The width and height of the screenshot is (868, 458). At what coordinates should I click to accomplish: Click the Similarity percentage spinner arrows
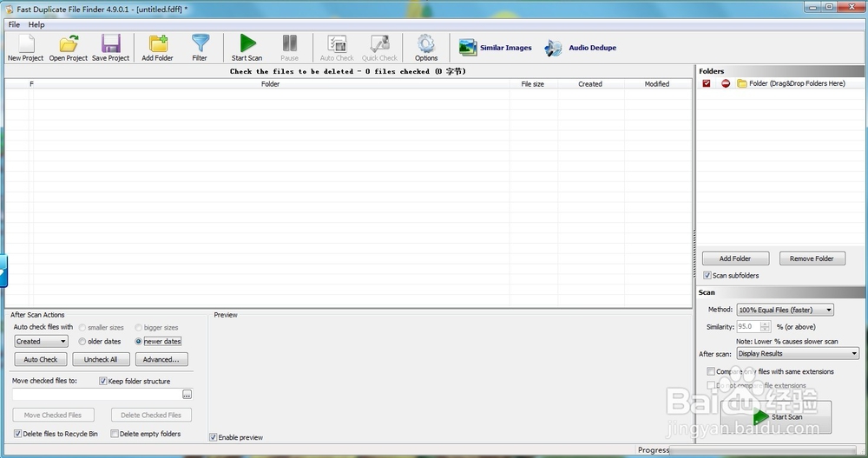[765, 327]
